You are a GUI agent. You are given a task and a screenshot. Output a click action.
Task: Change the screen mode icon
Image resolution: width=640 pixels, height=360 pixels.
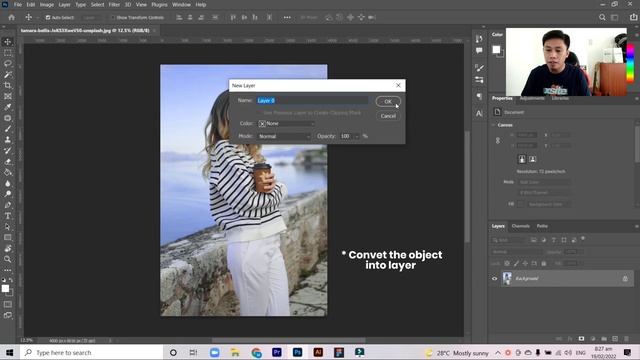pos(8,315)
